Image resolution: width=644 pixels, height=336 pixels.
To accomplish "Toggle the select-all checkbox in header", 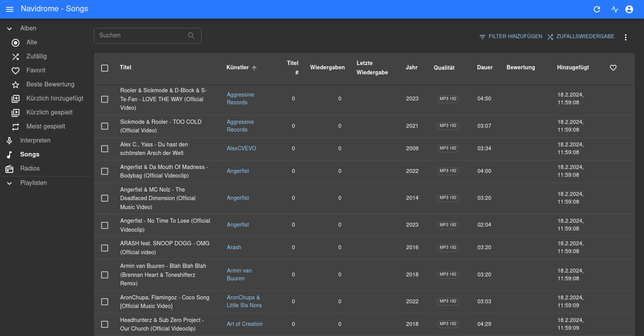I will pos(105,68).
